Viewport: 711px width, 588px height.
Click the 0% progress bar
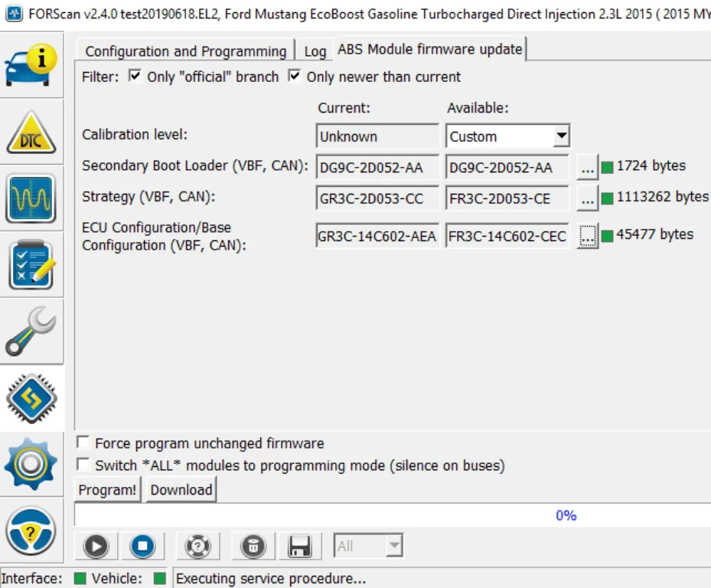click(393, 515)
